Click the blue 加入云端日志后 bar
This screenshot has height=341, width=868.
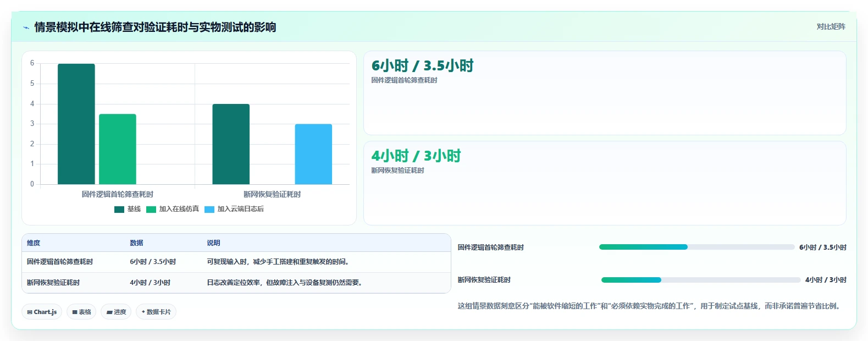313,154
